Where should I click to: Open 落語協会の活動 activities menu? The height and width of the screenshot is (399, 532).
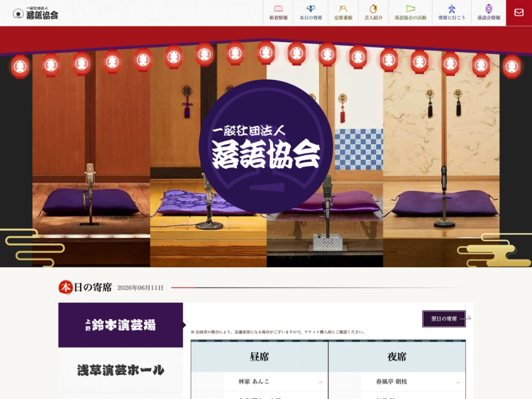click(410, 13)
